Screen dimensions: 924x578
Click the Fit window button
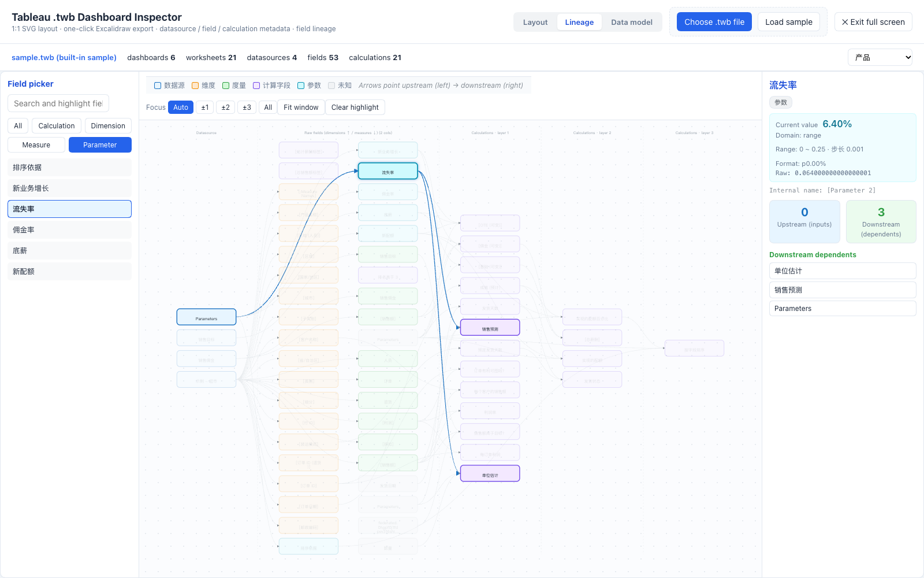[301, 108]
